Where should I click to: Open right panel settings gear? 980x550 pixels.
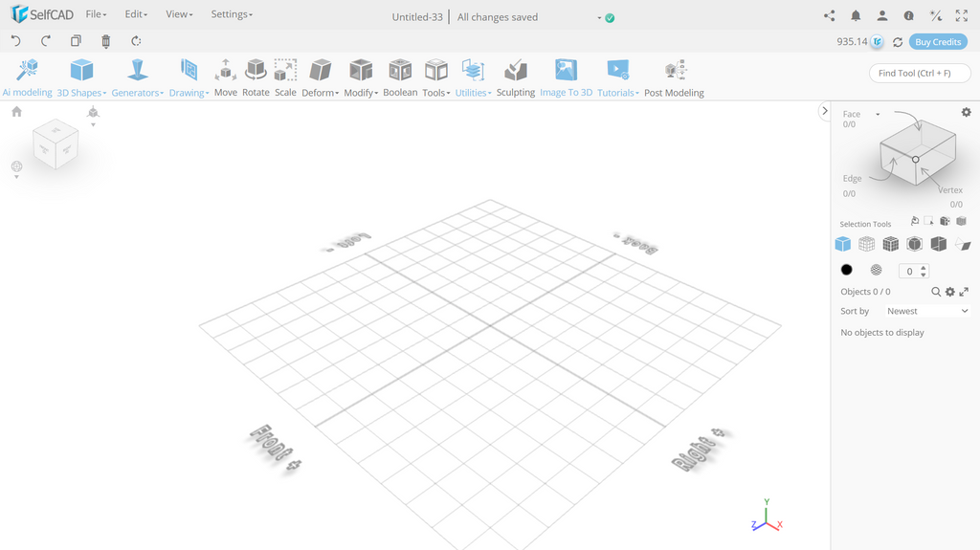967,113
